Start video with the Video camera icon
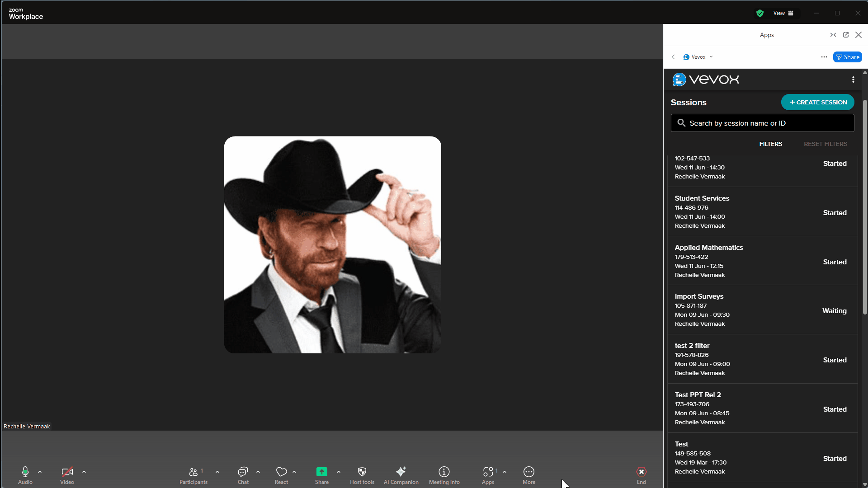The height and width of the screenshot is (488, 868). (x=67, y=472)
